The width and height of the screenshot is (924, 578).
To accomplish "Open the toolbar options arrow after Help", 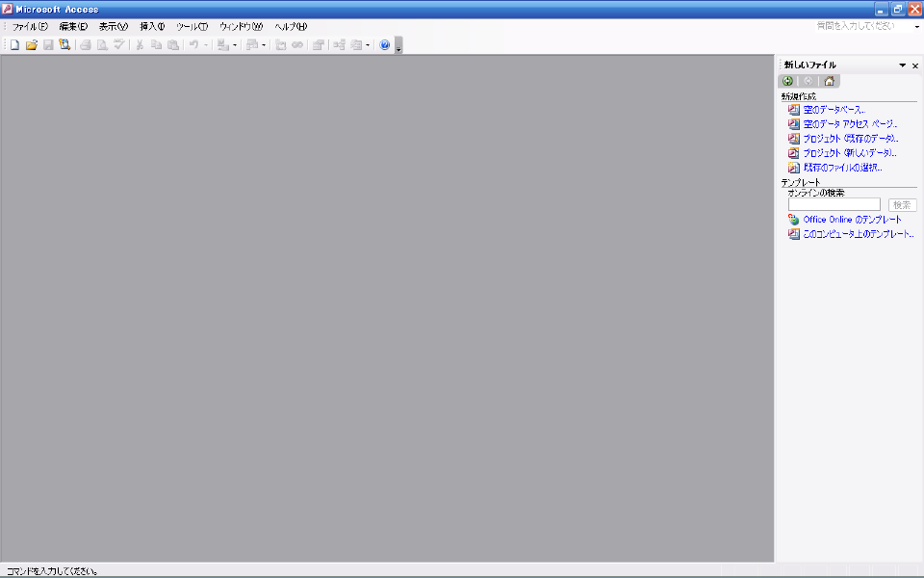I will [398, 45].
